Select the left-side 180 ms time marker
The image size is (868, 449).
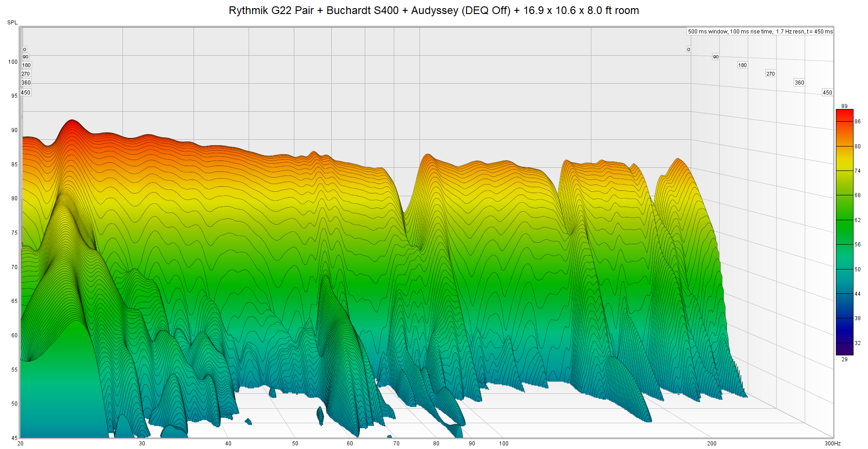(x=27, y=65)
